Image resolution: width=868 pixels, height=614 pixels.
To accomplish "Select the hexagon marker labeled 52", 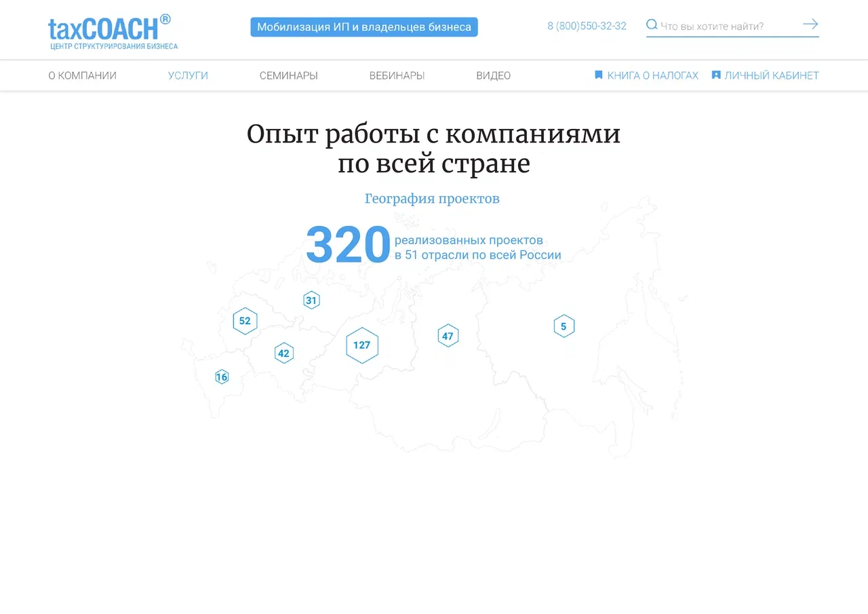I will pos(245,321).
